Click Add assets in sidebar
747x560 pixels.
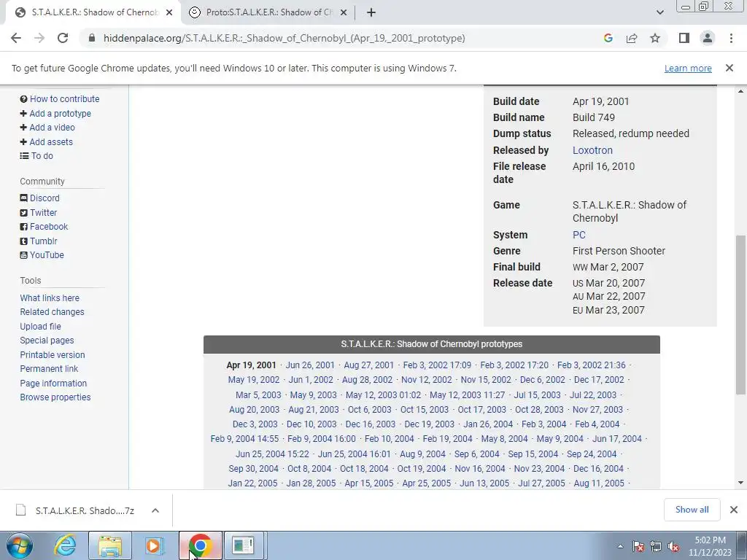[51, 142]
